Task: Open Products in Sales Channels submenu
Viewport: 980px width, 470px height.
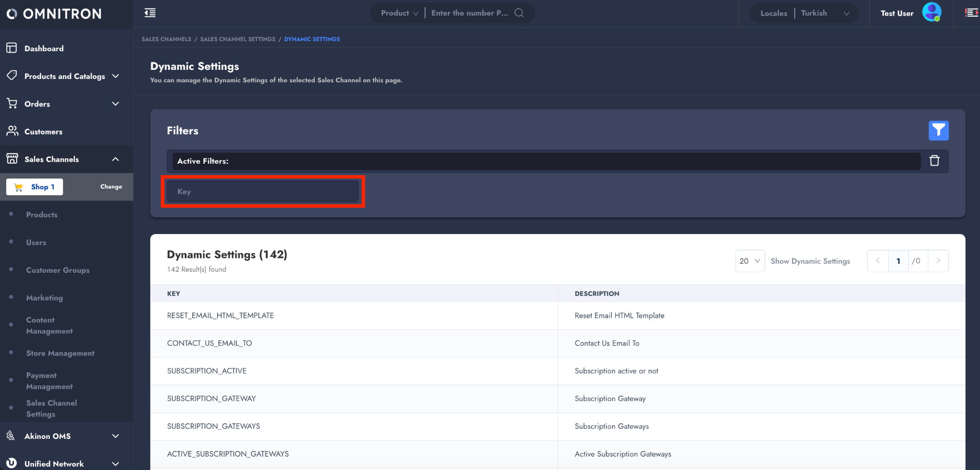Action: (42, 215)
